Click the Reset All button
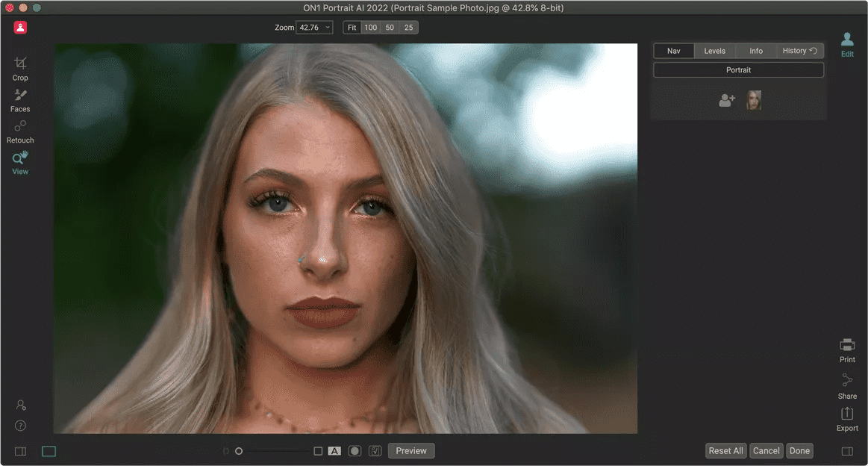Image resolution: width=868 pixels, height=466 pixels. coord(725,451)
